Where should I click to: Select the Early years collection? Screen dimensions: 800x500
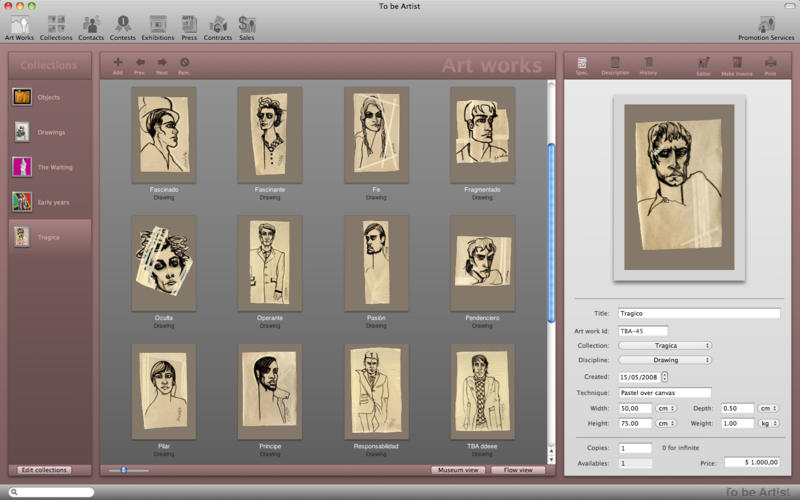click(x=50, y=202)
